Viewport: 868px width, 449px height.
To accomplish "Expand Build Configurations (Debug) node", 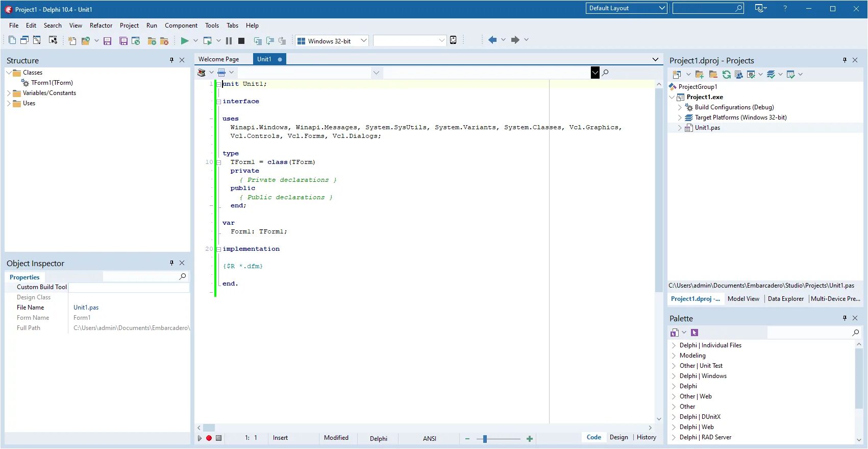I will (680, 107).
